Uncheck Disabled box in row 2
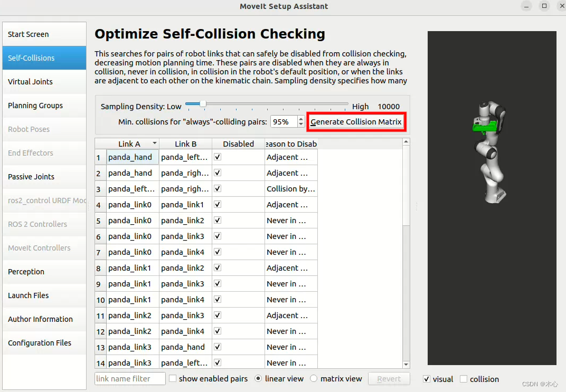The width and height of the screenshot is (566, 392). (x=218, y=173)
